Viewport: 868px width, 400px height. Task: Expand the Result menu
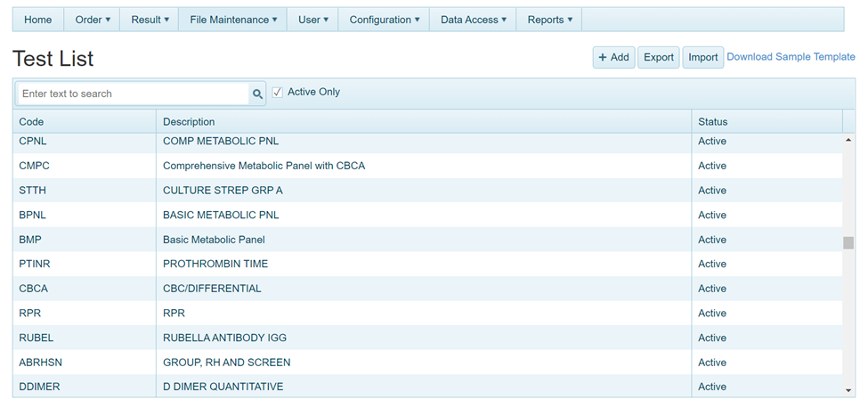tap(150, 20)
